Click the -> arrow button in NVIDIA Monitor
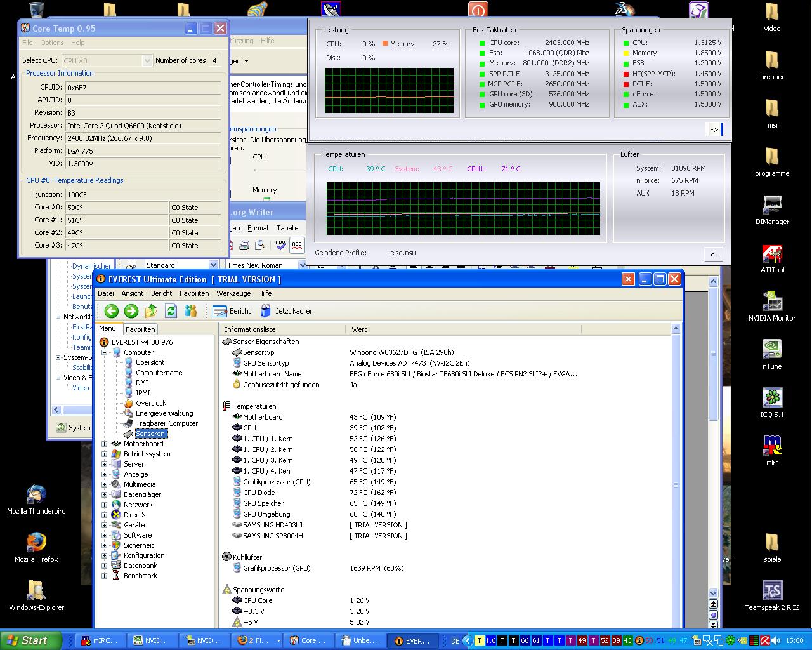The width and height of the screenshot is (812, 650). pyautogui.click(x=714, y=129)
